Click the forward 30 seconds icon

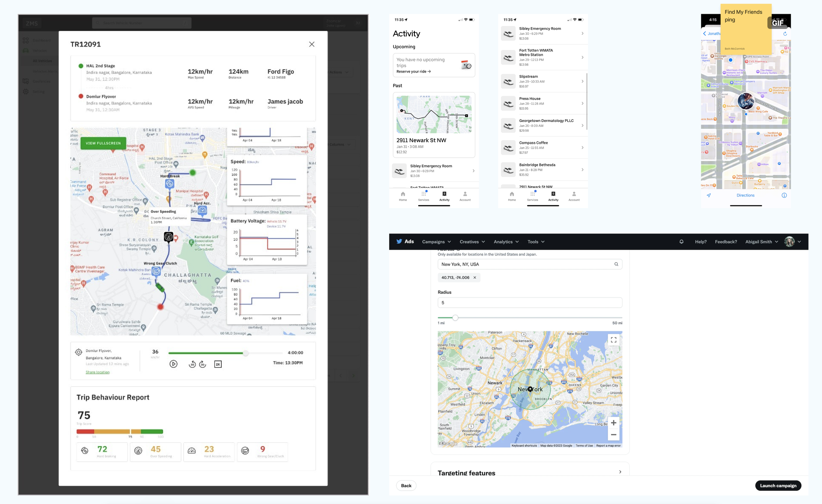(203, 364)
